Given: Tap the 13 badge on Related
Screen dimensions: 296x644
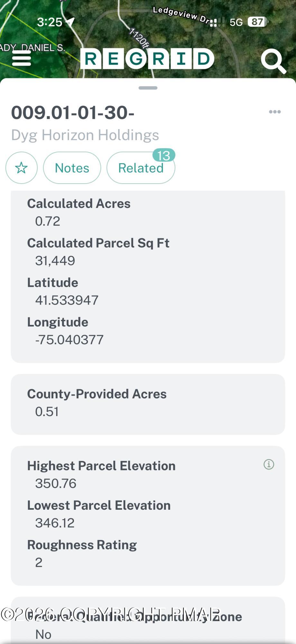Looking at the screenshot, I should pyautogui.click(x=163, y=156).
